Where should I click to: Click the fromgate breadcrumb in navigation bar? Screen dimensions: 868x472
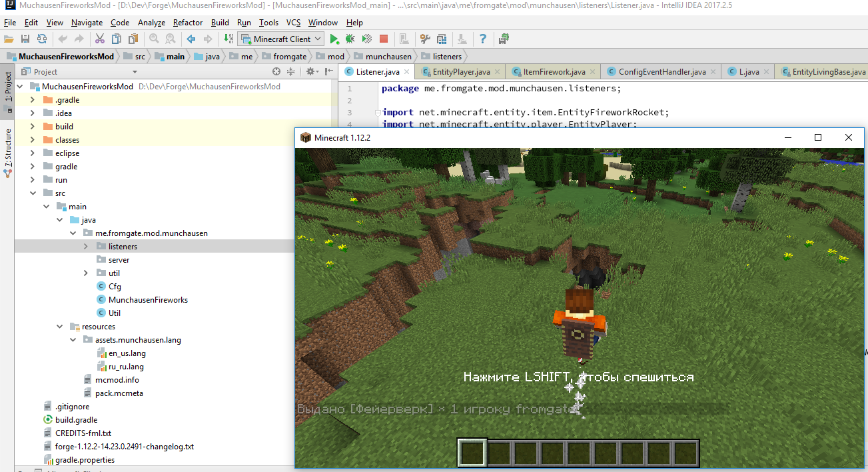click(x=284, y=57)
